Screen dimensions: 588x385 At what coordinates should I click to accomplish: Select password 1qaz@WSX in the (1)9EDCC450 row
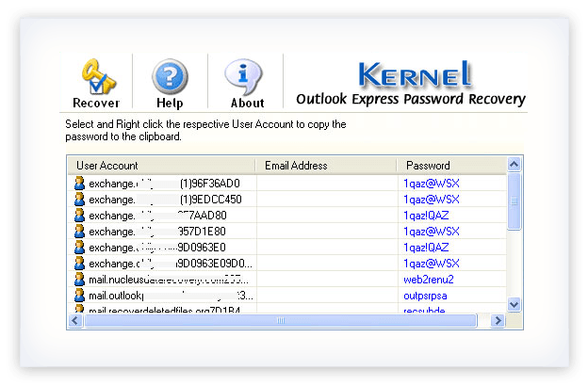(x=432, y=200)
